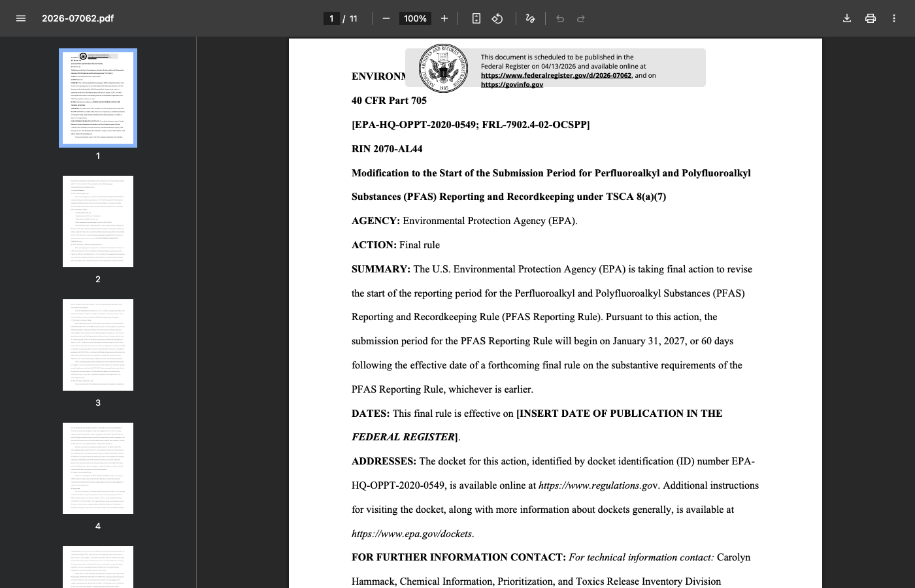Screen dimensions: 915x588
Task: Zoom in on the document
Action: point(444,18)
